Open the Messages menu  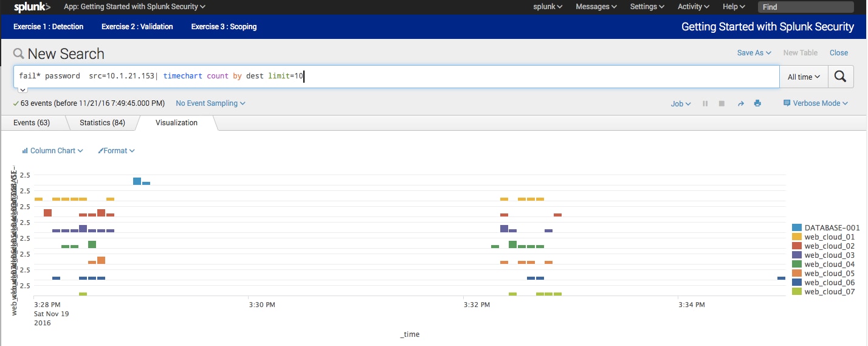[596, 7]
